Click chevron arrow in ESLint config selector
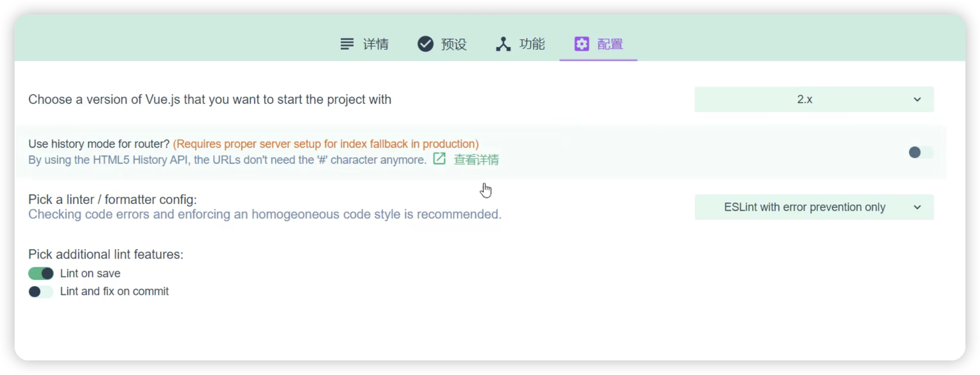Viewport: 980px width, 375px height. 917,207
